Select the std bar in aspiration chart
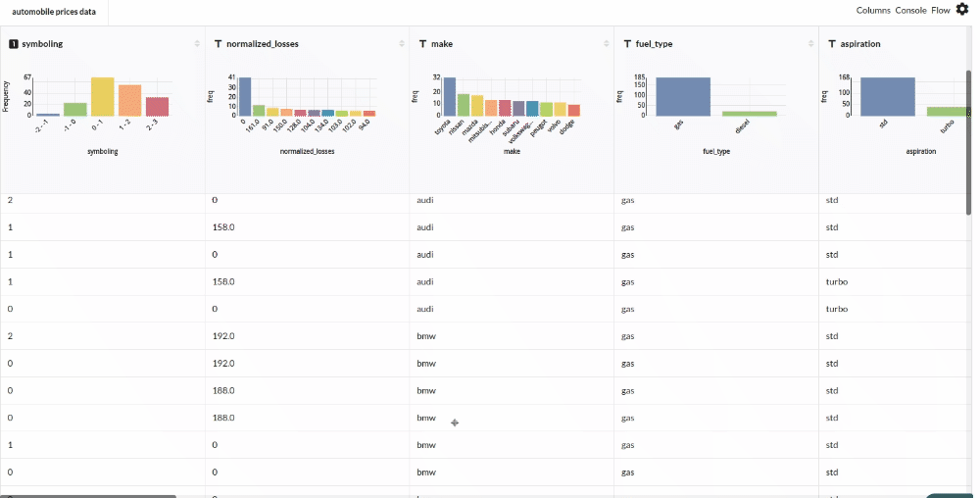980x498 pixels. click(x=888, y=97)
